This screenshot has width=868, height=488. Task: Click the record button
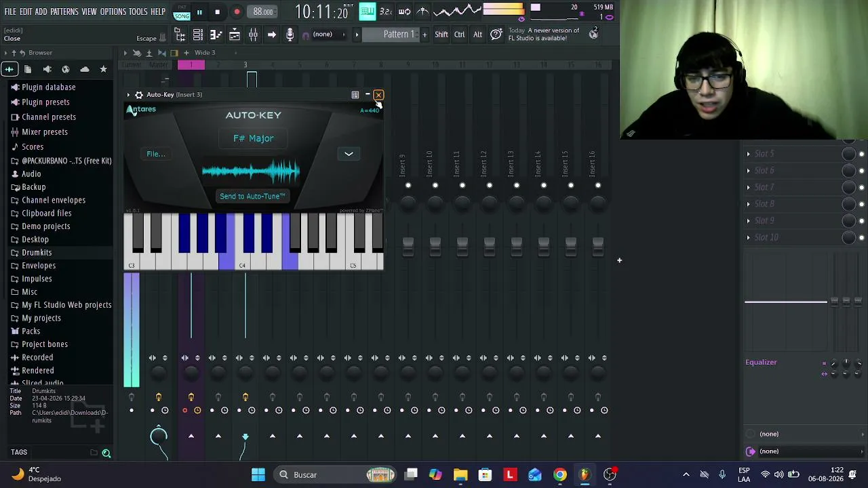pyautogui.click(x=237, y=12)
